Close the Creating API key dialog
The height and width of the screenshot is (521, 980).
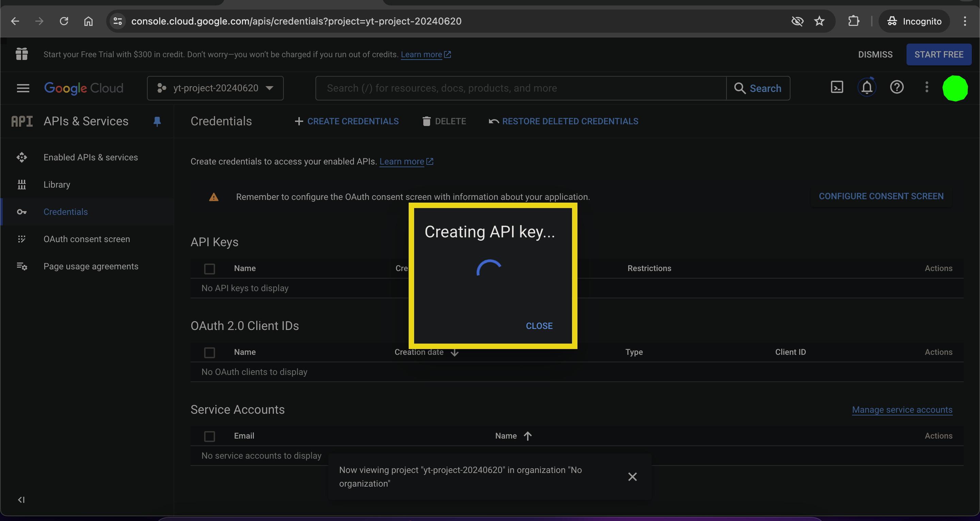539,326
